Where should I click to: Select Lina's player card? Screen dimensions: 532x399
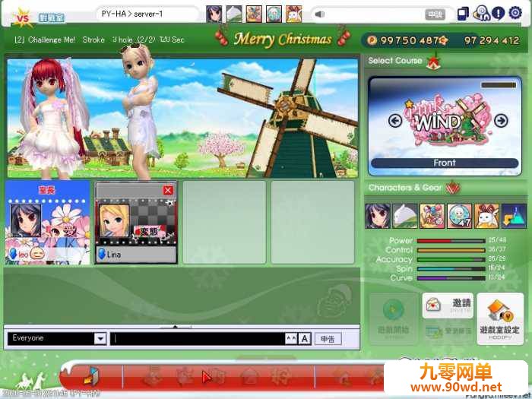[x=136, y=222]
